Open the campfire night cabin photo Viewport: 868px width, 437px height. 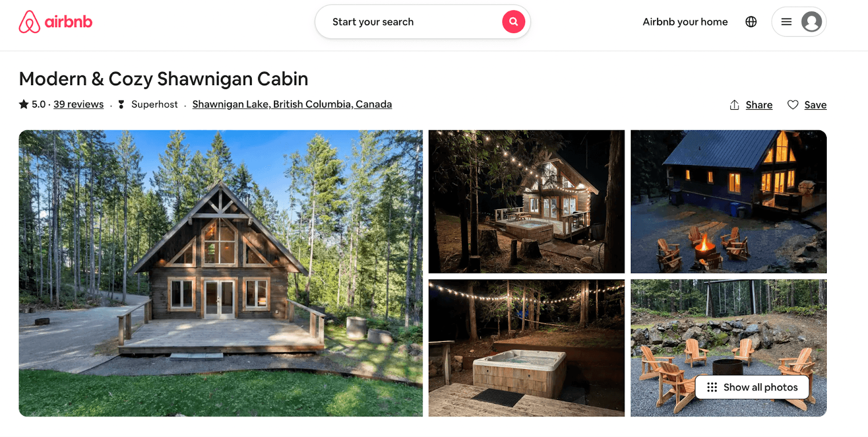729,201
